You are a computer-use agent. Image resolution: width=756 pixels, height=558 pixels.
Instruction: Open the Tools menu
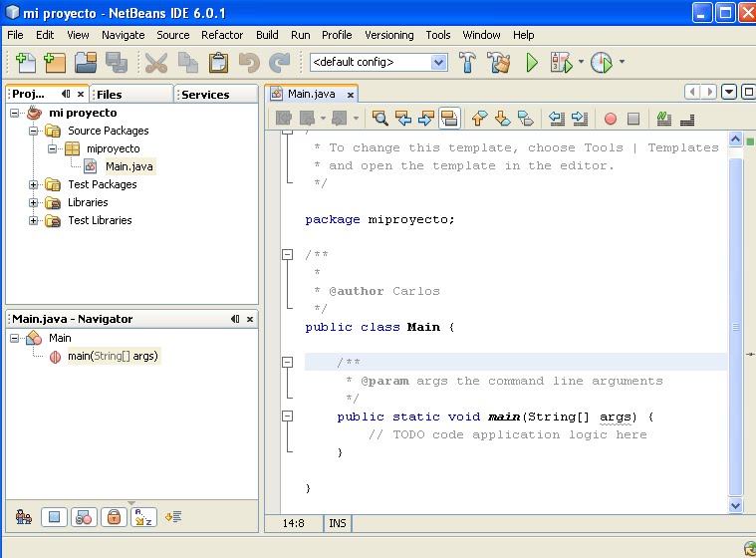tap(438, 35)
